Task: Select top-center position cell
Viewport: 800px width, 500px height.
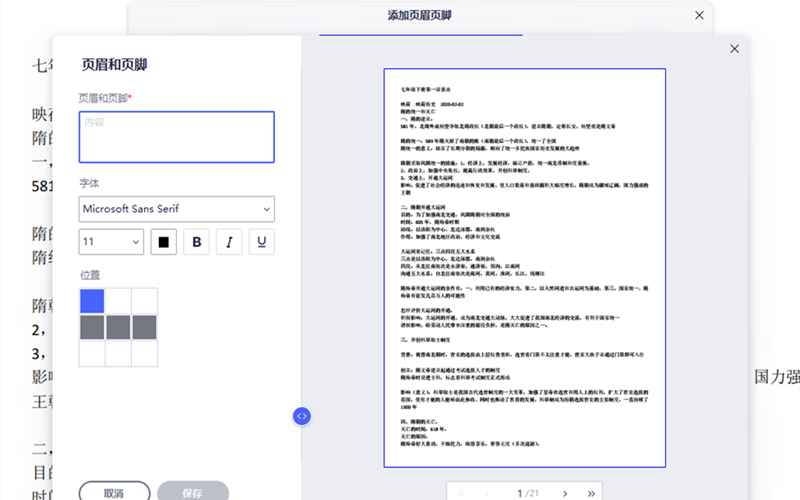Action: (118, 301)
